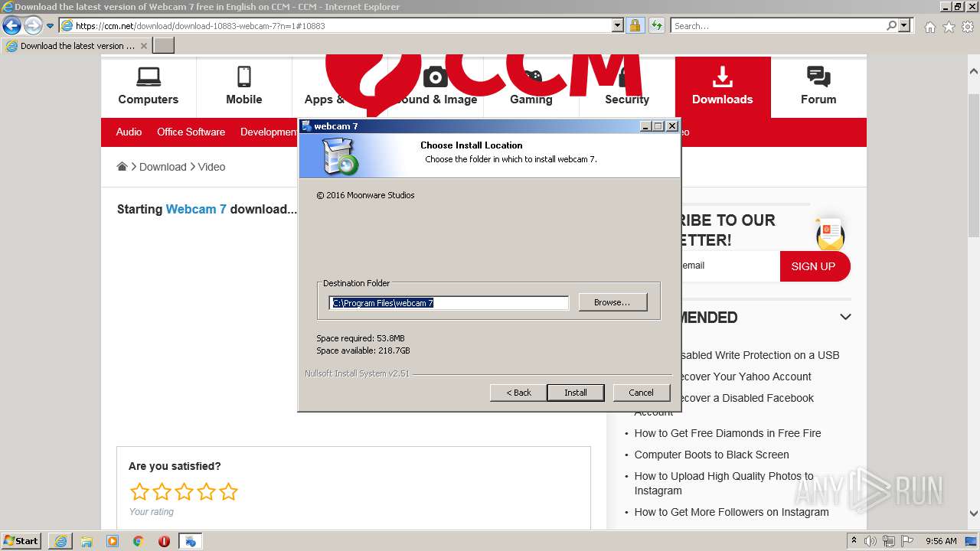Image resolution: width=980 pixels, height=551 pixels.
Task: Click the Video breadcrumb link
Action: pyautogui.click(x=211, y=167)
